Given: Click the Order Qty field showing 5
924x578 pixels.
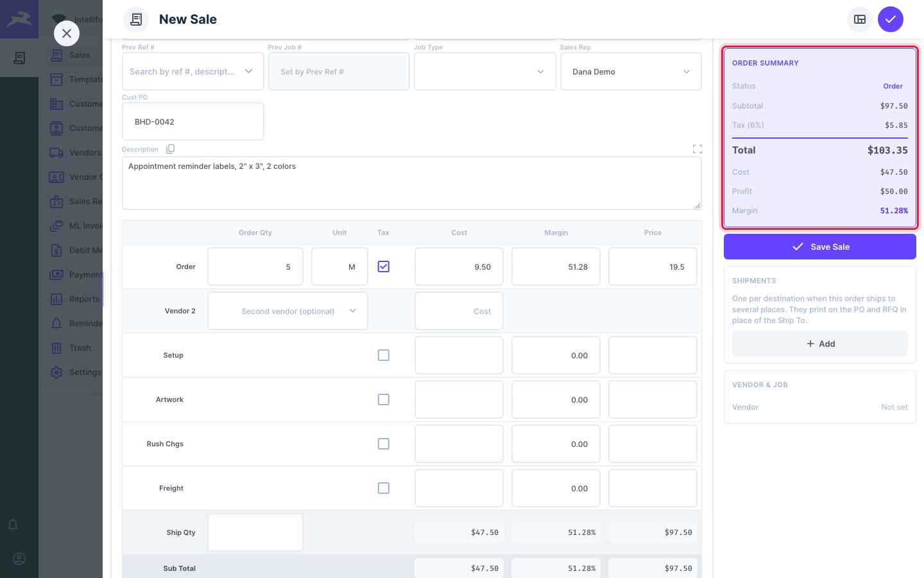Looking at the screenshot, I should tap(255, 267).
